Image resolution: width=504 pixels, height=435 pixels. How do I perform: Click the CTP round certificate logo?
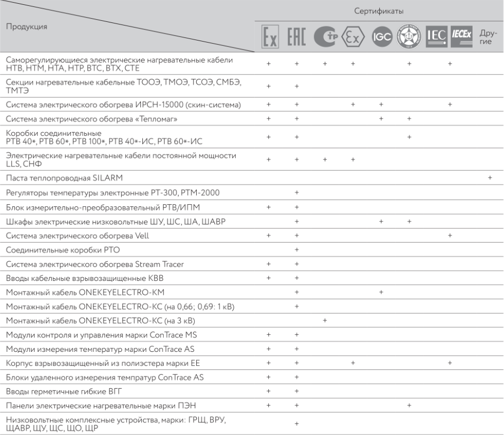pyautogui.click(x=325, y=36)
